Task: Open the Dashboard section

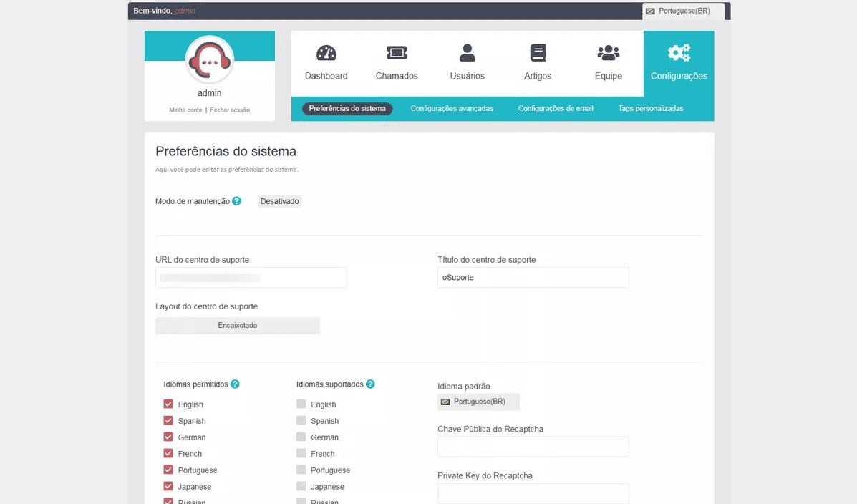Action: pos(326,62)
